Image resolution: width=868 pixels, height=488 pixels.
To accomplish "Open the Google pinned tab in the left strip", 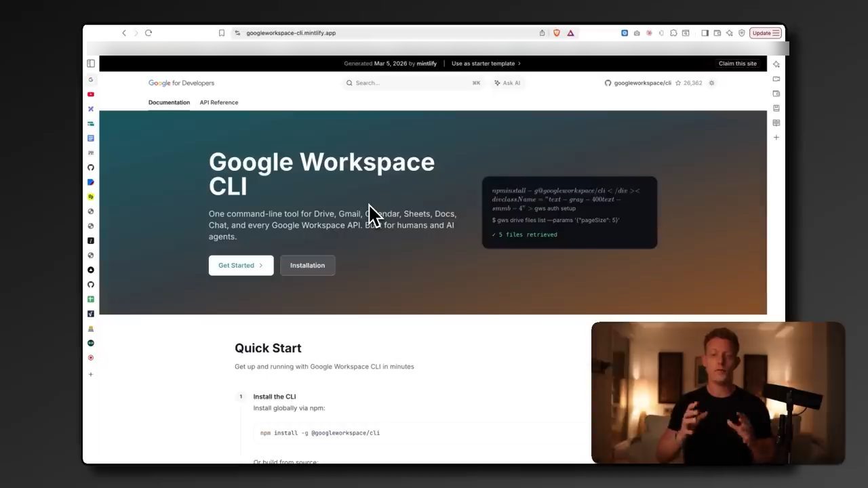I will click(91, 79).
